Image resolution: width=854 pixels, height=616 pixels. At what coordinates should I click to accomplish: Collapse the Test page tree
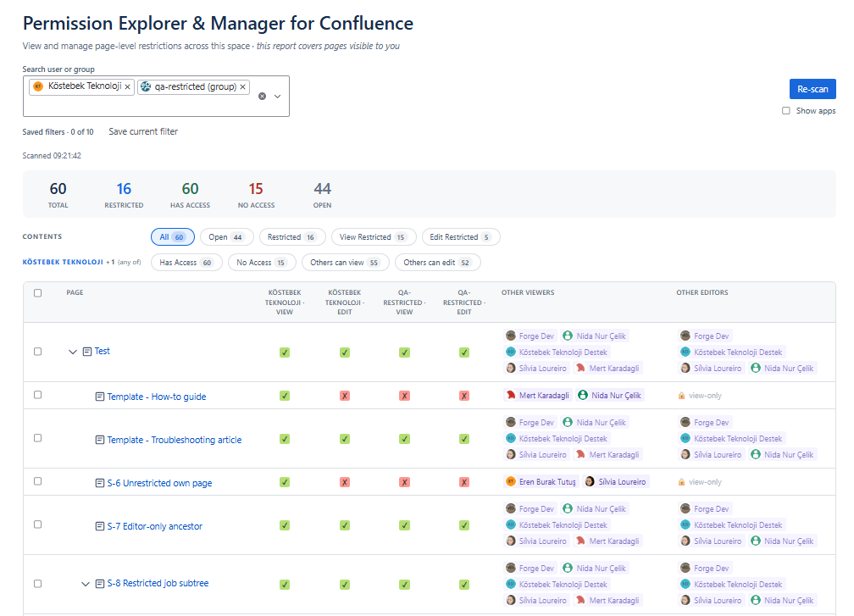(73, 352)
